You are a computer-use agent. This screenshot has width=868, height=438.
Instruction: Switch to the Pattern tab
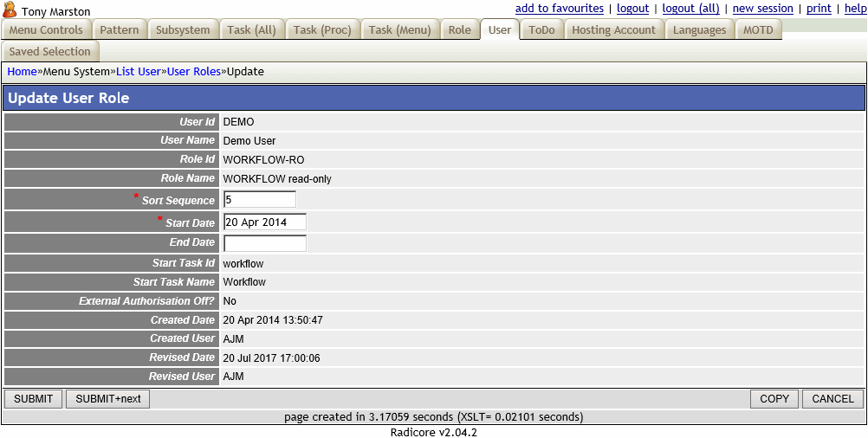(x=120, y=30)
